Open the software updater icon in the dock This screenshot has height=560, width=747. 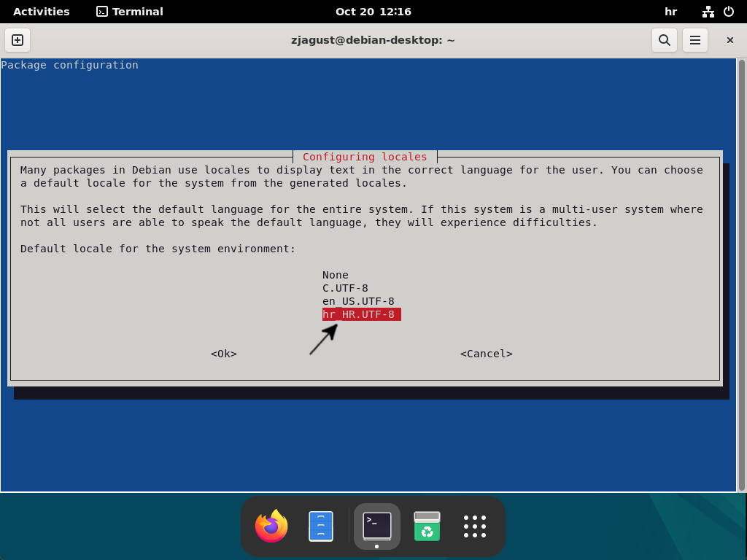tap(427, 526)
